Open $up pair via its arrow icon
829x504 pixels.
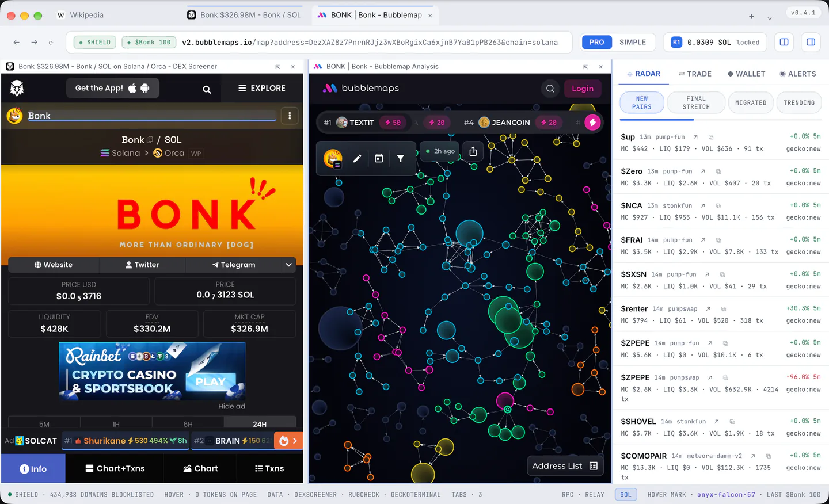tap(695, 137)
